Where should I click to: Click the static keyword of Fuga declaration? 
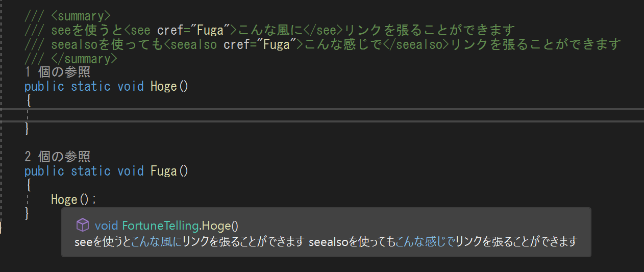(x=91, y=170)
